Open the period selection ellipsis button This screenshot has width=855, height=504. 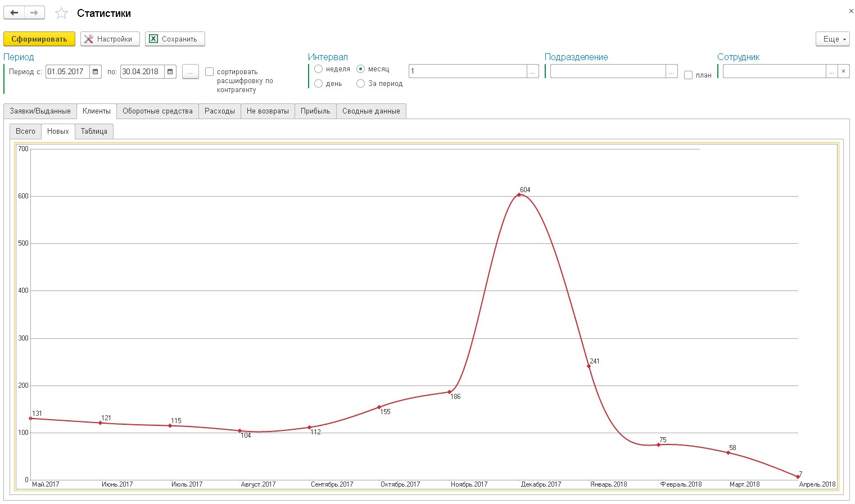[x=191, y=72]
